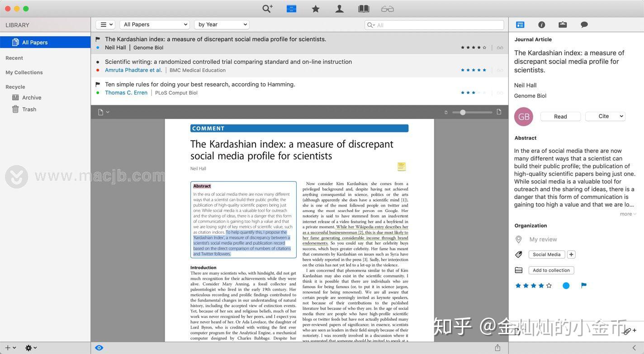Click the tag icon beside Social Media
644x354 pixels.
[x=519, y=255]
